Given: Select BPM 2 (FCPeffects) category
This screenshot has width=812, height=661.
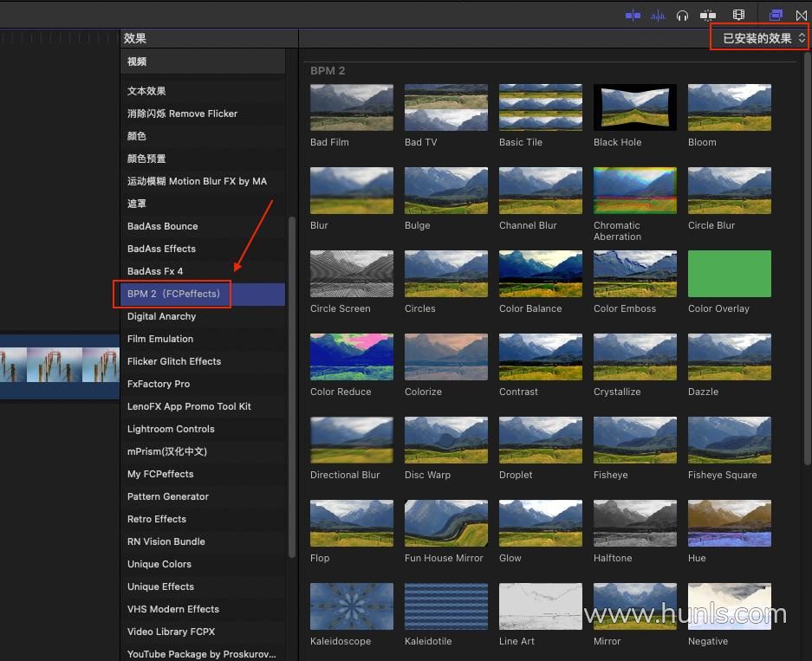Looking at the screenshot, I should click(174, 294).
